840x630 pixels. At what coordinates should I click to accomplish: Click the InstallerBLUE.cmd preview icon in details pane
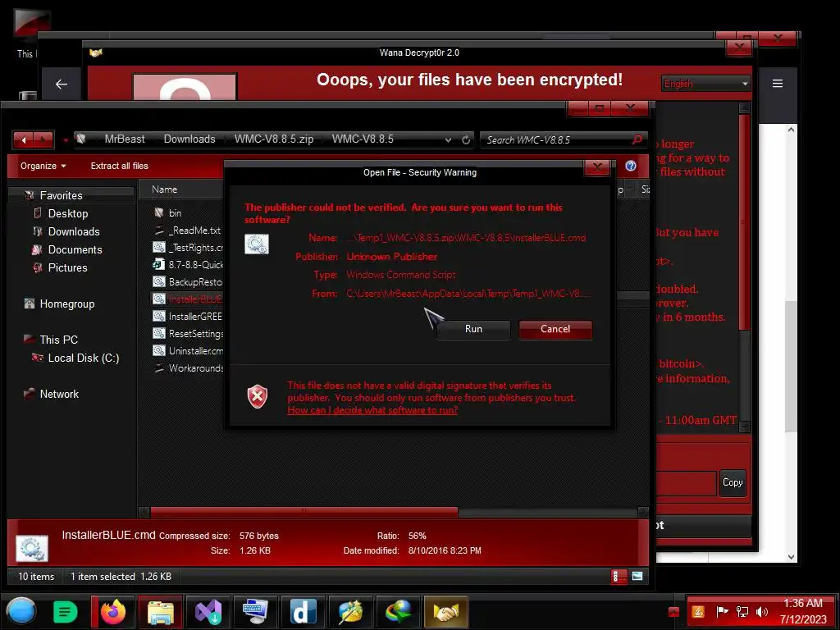click(32, 547)
